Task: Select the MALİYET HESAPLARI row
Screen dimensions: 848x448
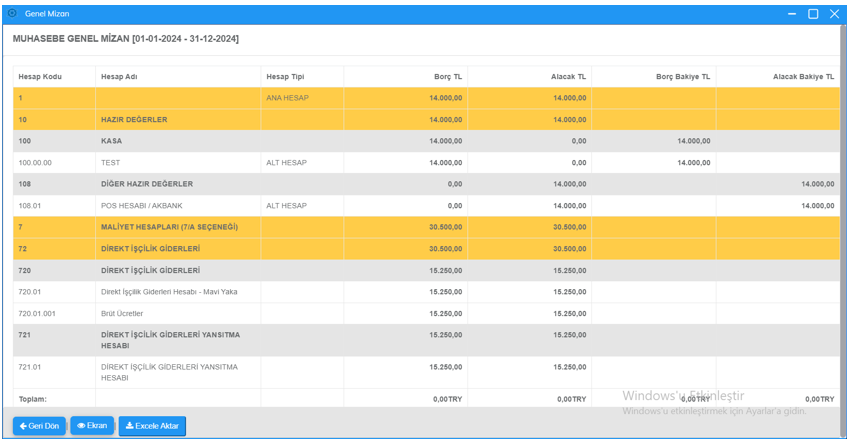Action: pyautogui.click(x=169, y=227)
